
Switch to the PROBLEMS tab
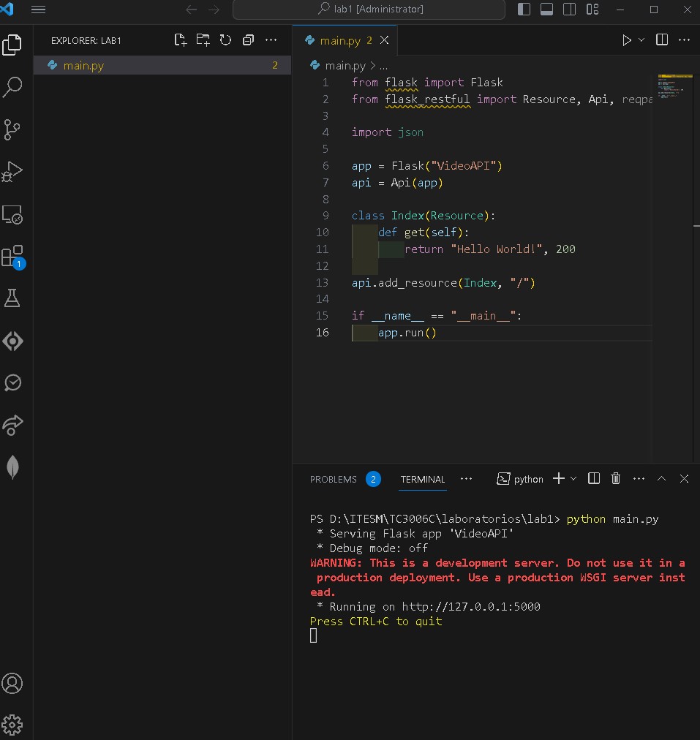[x=334, y=479]
